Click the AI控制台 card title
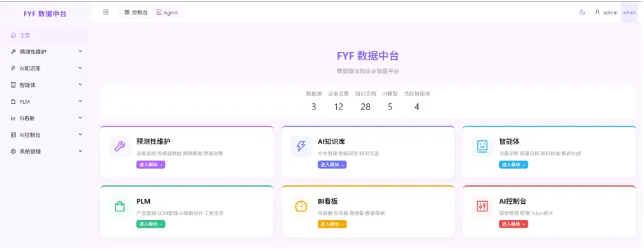 pyautogui.click(x=513, y=201)
